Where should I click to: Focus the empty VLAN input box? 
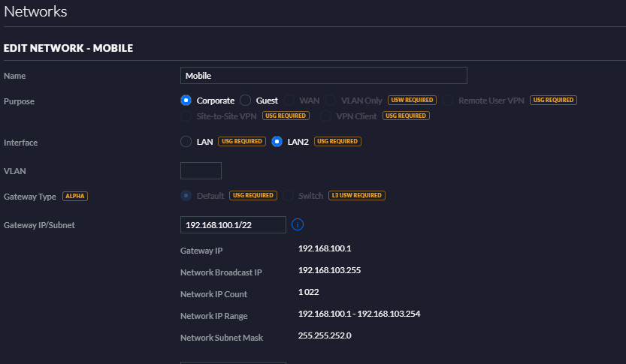pyautogui.click(x=201, y=171)
